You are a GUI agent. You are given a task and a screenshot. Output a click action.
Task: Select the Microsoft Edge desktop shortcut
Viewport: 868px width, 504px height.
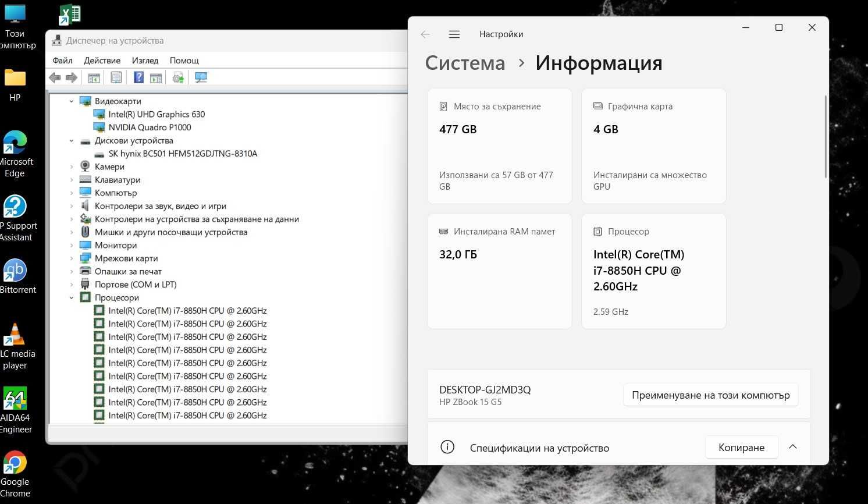coord(16,154)
